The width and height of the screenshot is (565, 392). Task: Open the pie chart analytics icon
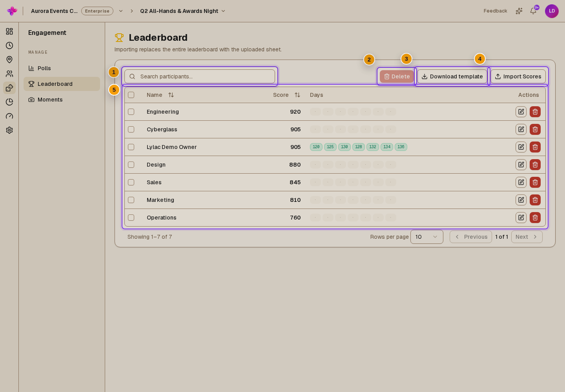tap(9, 102)
